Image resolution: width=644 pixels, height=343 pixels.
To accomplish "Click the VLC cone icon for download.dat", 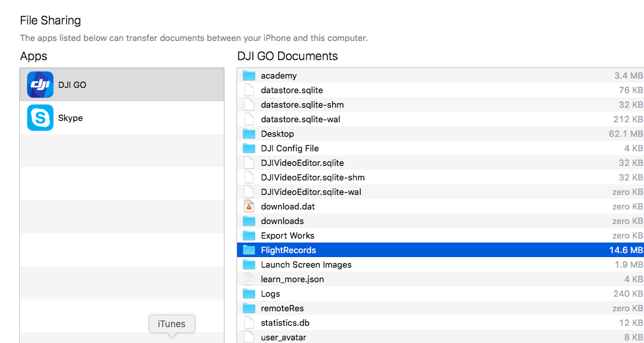I will [x=249, y=206].
